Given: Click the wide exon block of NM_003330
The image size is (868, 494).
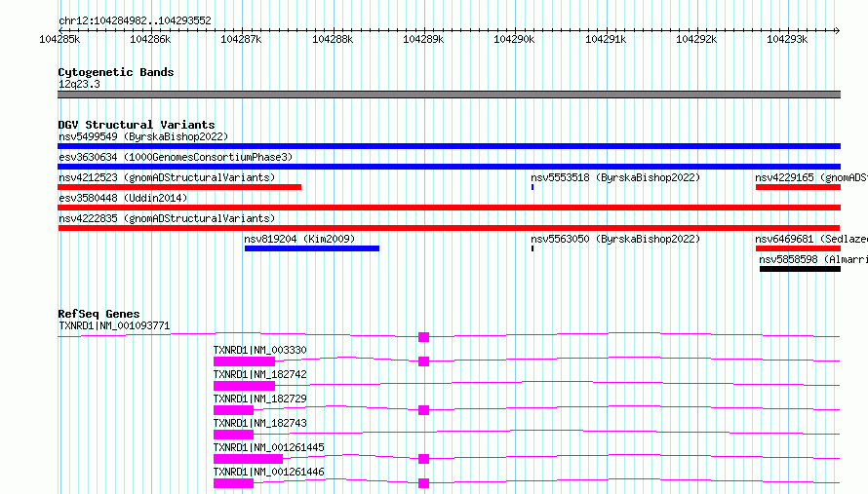Looking at the screenshot, I should 244,361.
